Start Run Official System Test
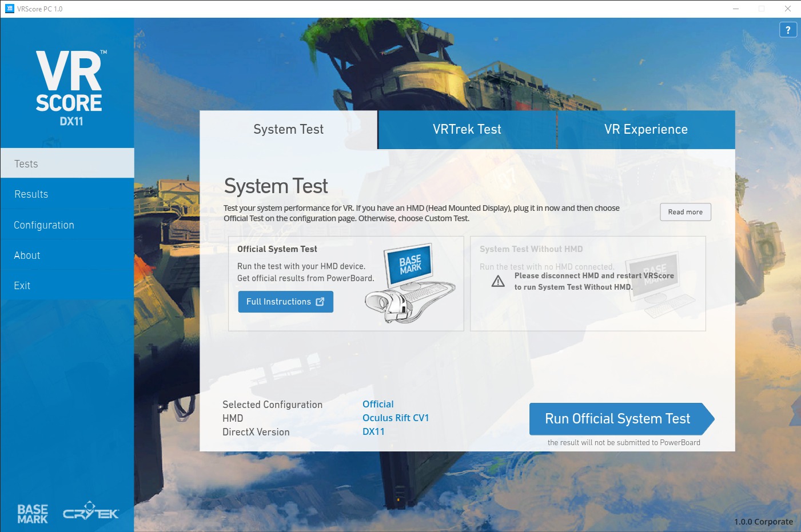Viewport: 801px width, 532px height. pos(617,419)
